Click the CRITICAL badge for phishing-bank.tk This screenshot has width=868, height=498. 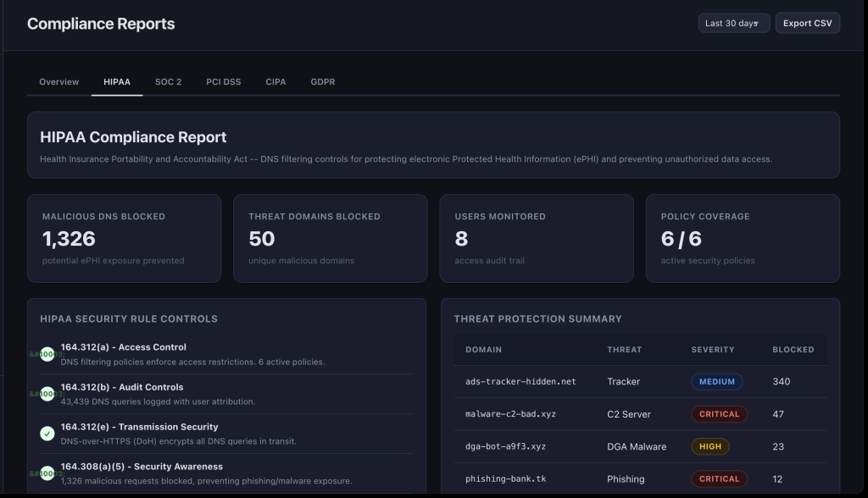click(x=719, y=479)
